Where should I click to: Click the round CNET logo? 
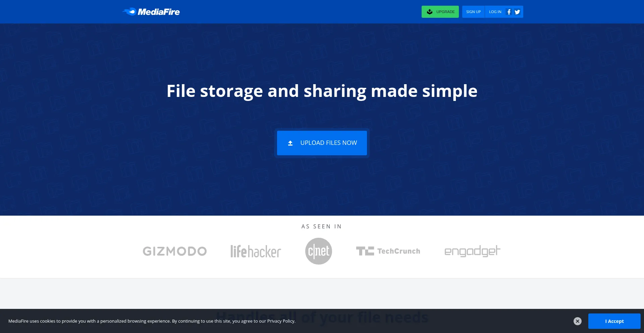pos(319,251)
